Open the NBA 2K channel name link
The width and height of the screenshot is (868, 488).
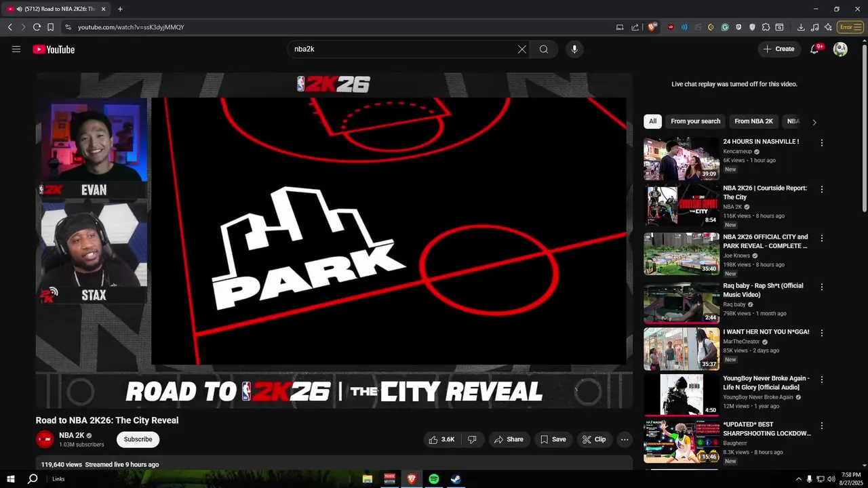tap(71, 435)
